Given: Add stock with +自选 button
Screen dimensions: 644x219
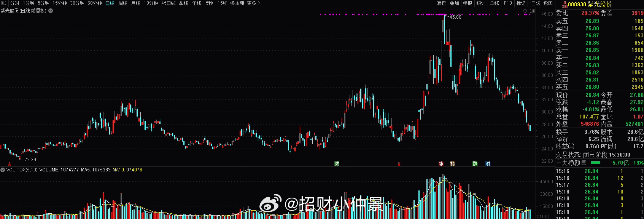Looking at the screenshot, I should point(534,3).
